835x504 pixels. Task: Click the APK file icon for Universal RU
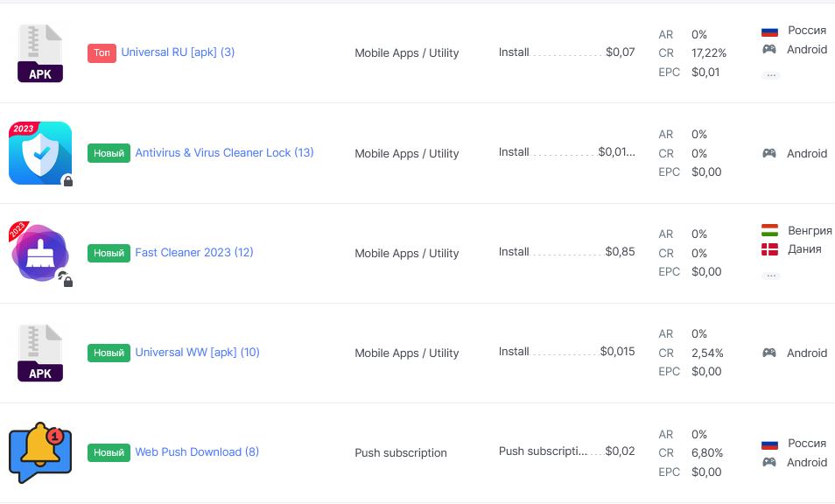pos(40,53)
